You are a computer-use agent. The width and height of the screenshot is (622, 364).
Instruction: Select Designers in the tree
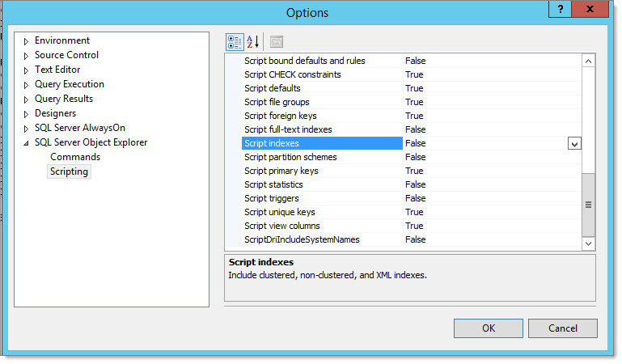(55, 113)
